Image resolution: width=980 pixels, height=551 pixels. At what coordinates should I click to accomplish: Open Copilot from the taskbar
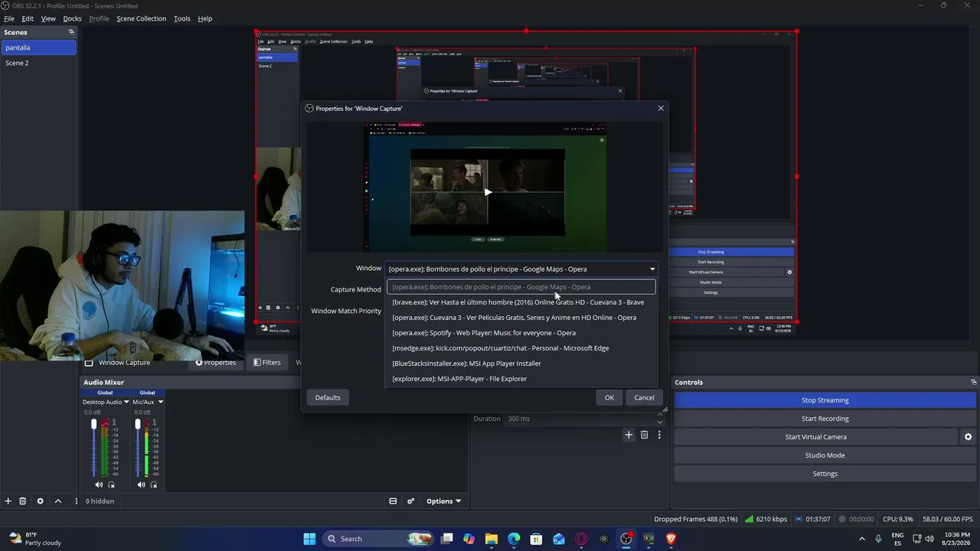tap(469, 539)
